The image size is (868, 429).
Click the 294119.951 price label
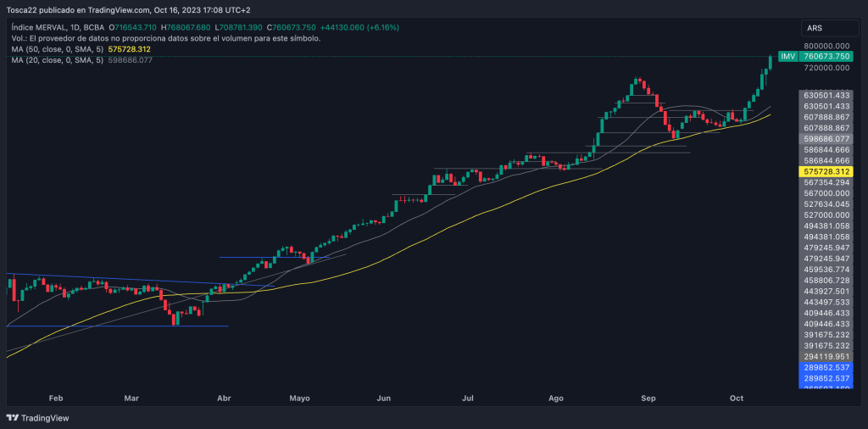point(826,357)
